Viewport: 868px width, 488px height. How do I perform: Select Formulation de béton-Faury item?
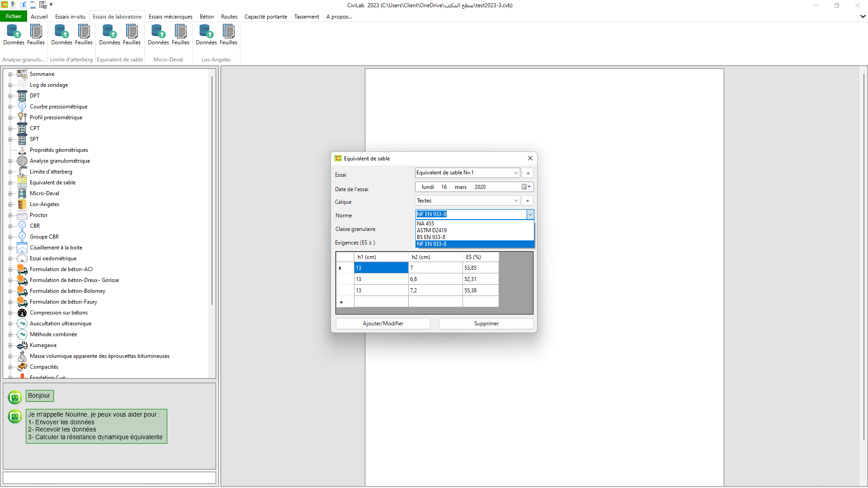point(63,302)
